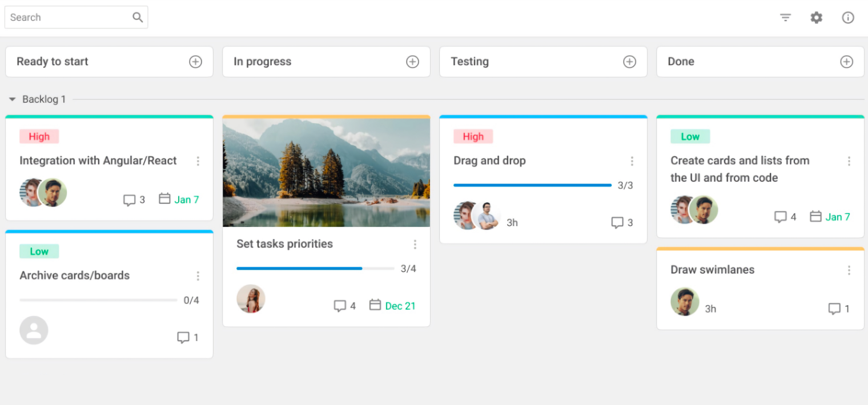
Task: Add a card to Ready to start column
Action: 195,62
